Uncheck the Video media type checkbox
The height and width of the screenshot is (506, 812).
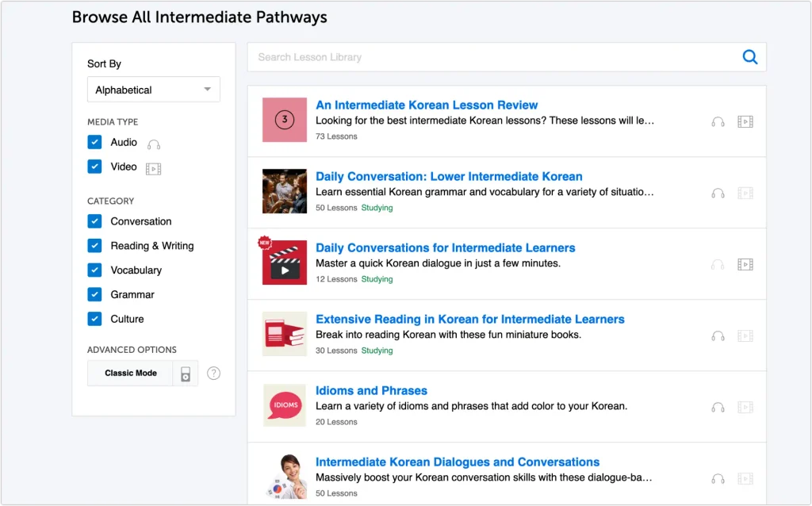click(95, 167)
